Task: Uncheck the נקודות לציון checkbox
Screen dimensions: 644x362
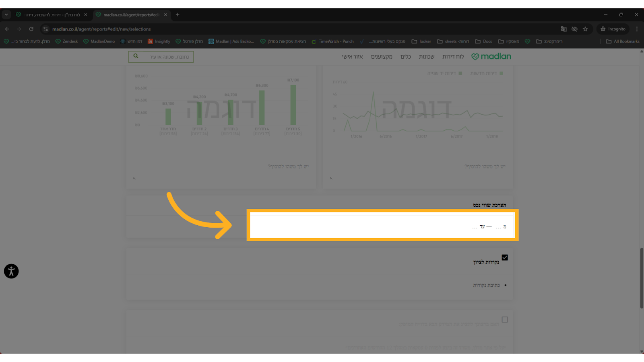Action: pyautogui.click(x=505, y=257)
